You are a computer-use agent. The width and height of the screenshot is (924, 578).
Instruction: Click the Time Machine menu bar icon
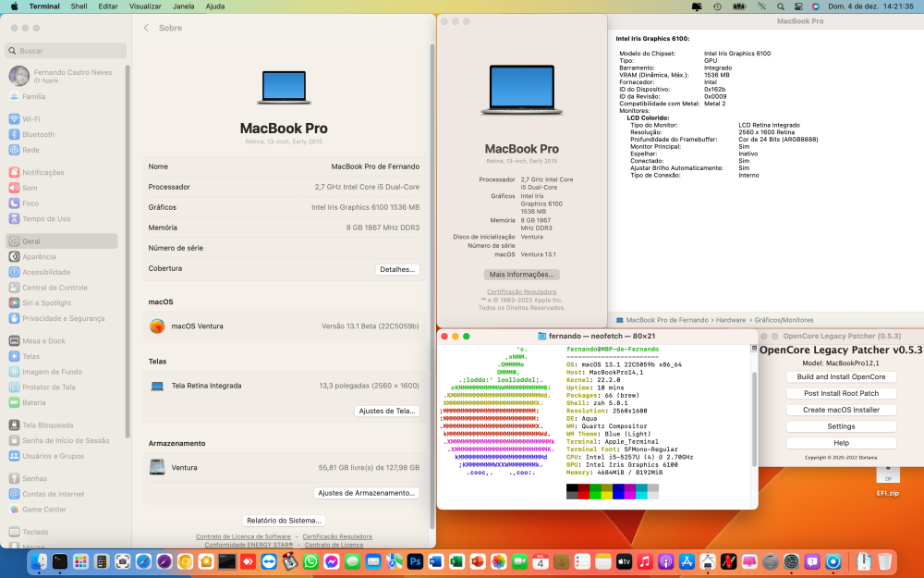point(717,6)
